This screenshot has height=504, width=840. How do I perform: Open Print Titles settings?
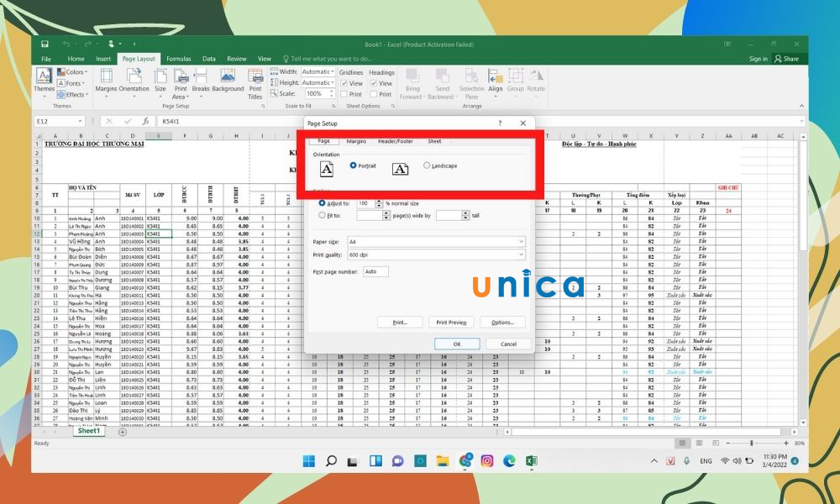coord(255,83)
